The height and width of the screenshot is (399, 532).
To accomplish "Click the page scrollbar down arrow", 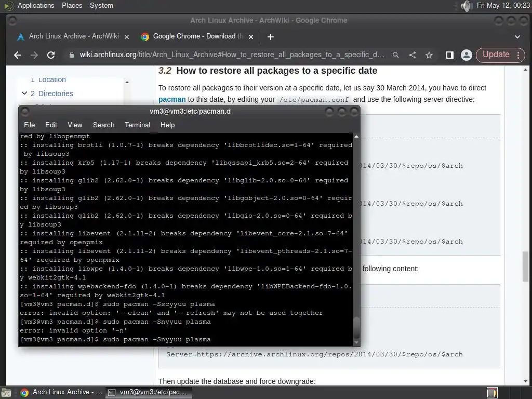I will 526,381.
